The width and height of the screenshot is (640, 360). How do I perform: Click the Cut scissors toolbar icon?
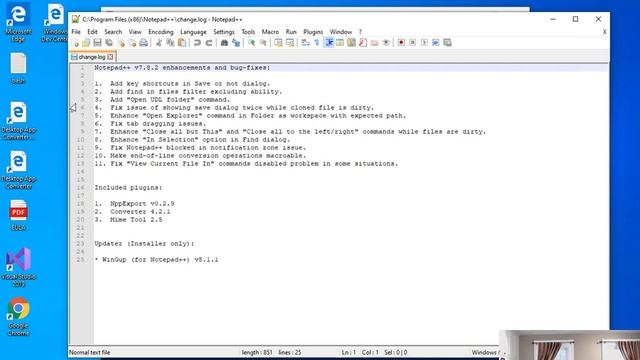(159, 42)
